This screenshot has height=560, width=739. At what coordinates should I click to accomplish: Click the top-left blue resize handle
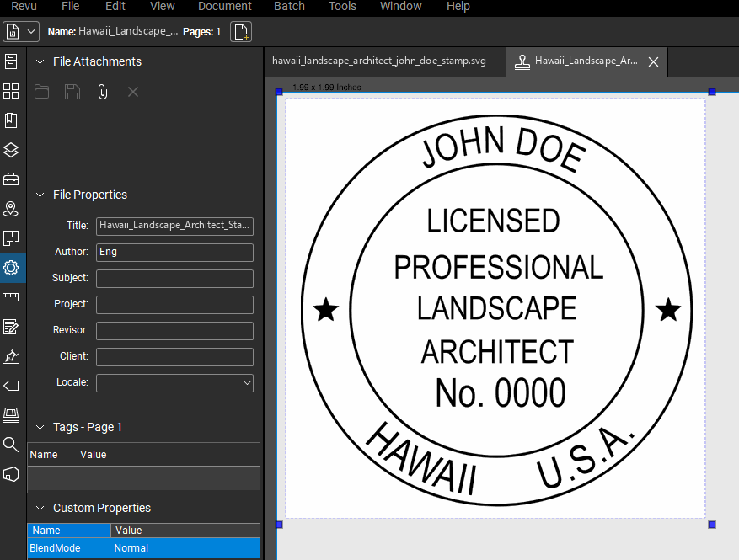[279, 92]
